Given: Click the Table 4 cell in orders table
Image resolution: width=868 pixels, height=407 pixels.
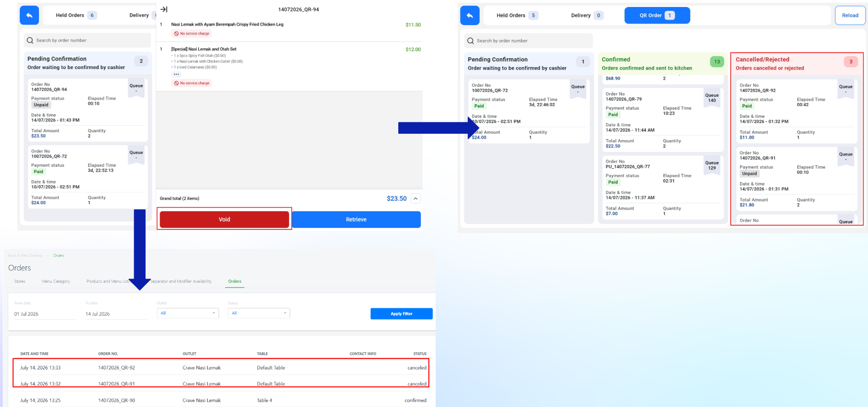Looking at the screenshot, I should [x=264, y=400].
